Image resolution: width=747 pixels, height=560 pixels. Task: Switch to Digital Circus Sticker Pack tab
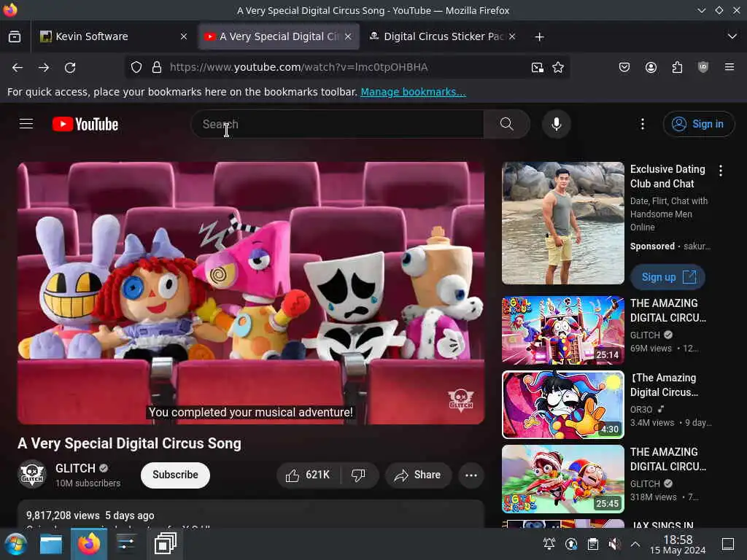(443, 36)
